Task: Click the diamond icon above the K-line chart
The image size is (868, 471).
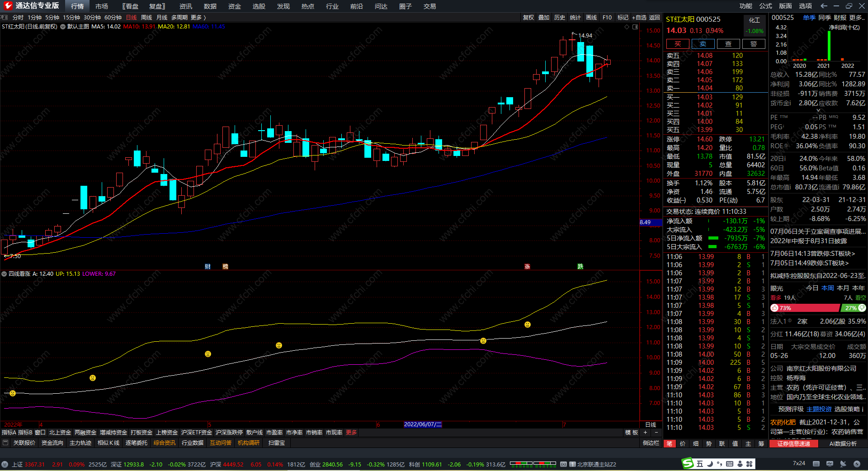Action: (x=627, y=27)
